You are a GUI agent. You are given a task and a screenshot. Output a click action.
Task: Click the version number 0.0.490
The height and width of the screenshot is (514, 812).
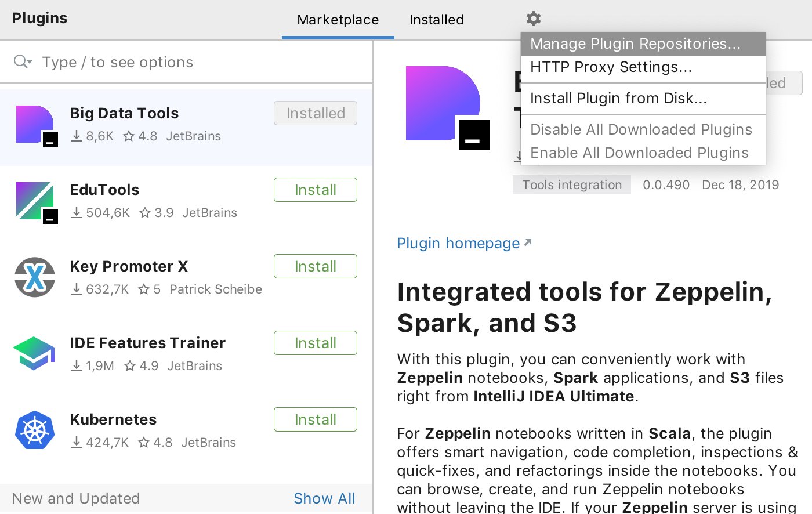point(666,184)
